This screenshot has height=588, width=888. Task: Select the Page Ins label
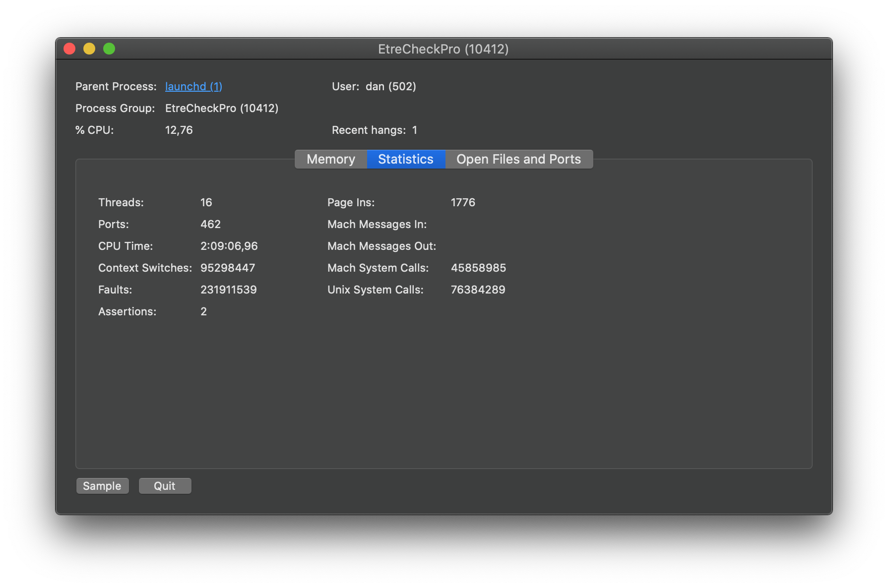(351, 202)
